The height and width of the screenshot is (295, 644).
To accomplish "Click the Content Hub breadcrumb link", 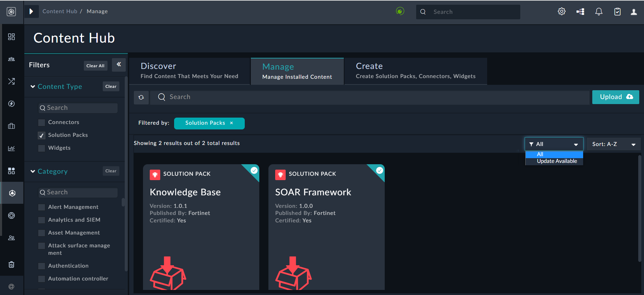I will pos(60,11).
